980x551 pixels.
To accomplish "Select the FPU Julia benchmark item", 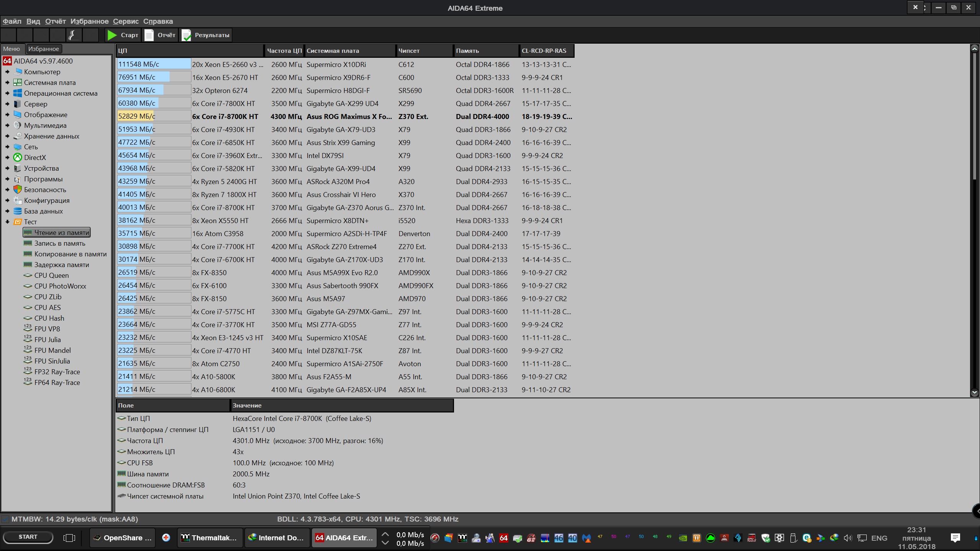I will coord(47,340).
